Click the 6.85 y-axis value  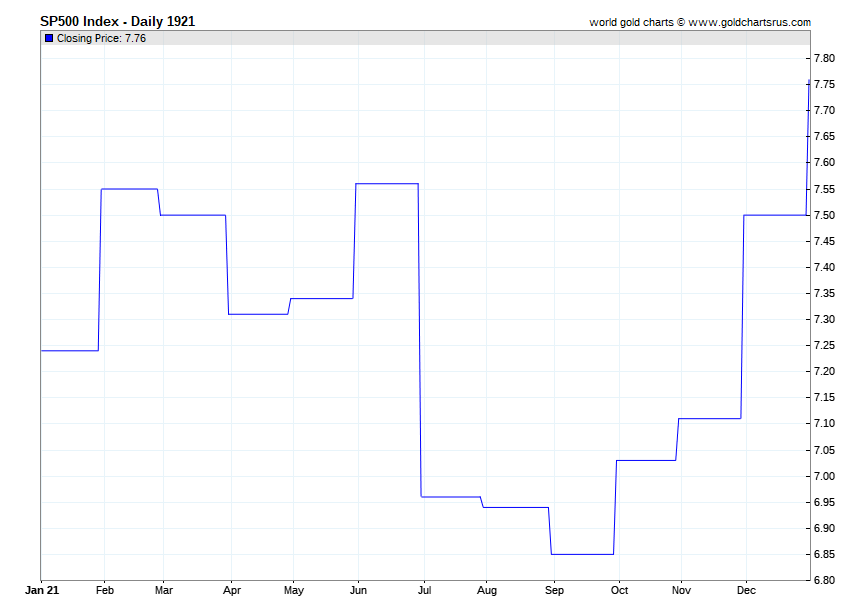[x=825, y=554]
